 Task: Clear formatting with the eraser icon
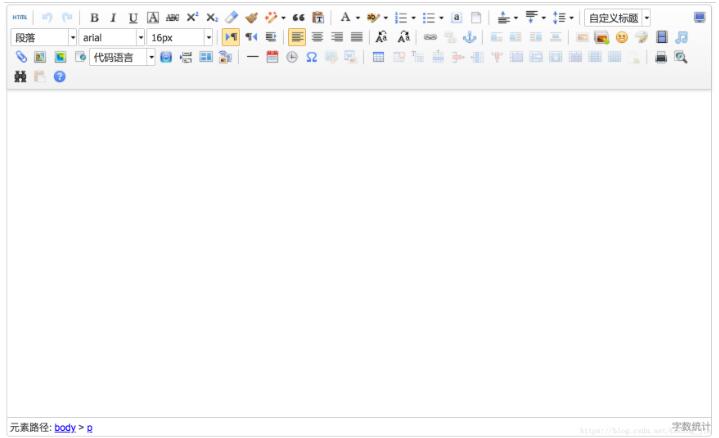pyautogui.click(x=232, y=17)
